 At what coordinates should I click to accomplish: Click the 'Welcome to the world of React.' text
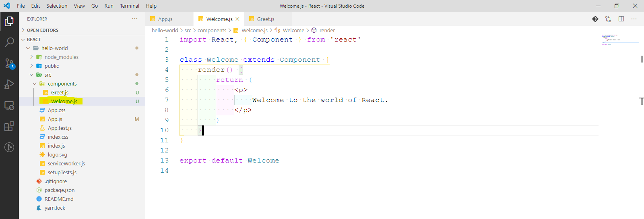320,100
